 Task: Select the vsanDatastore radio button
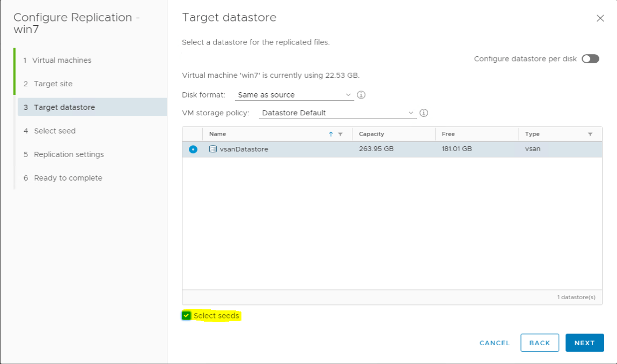point(193,149)
